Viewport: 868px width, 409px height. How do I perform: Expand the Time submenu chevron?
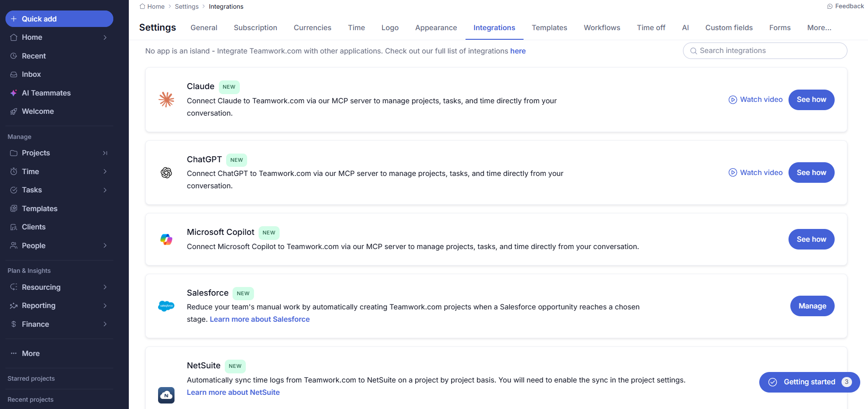coord(105,171)
